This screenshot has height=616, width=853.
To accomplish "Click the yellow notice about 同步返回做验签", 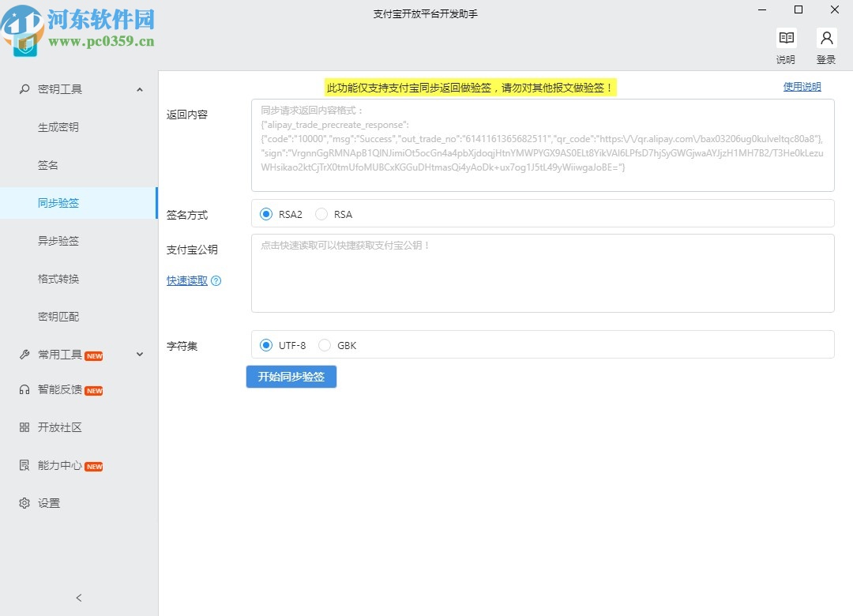I will [x=470, y=88].
